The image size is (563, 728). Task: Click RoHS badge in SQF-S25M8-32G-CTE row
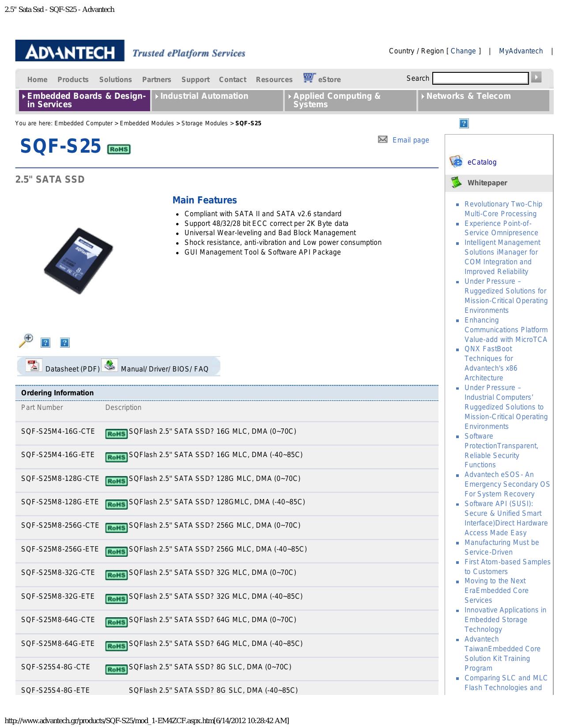click(x=117, y=575)
